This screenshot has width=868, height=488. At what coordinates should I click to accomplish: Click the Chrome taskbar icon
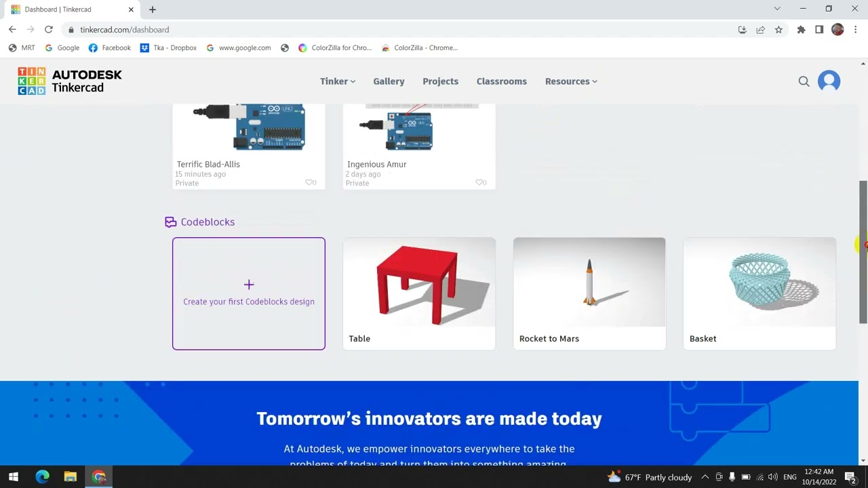[x=99, y=477]
